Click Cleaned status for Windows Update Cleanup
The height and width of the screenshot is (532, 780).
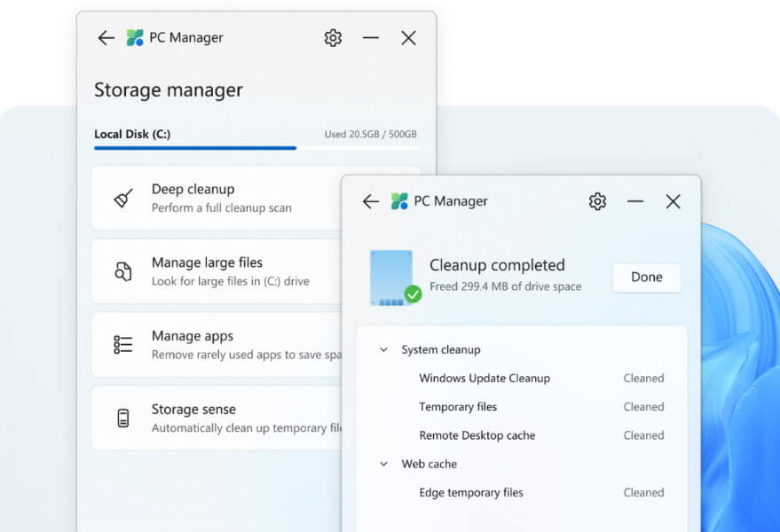[x=643, y=379]
